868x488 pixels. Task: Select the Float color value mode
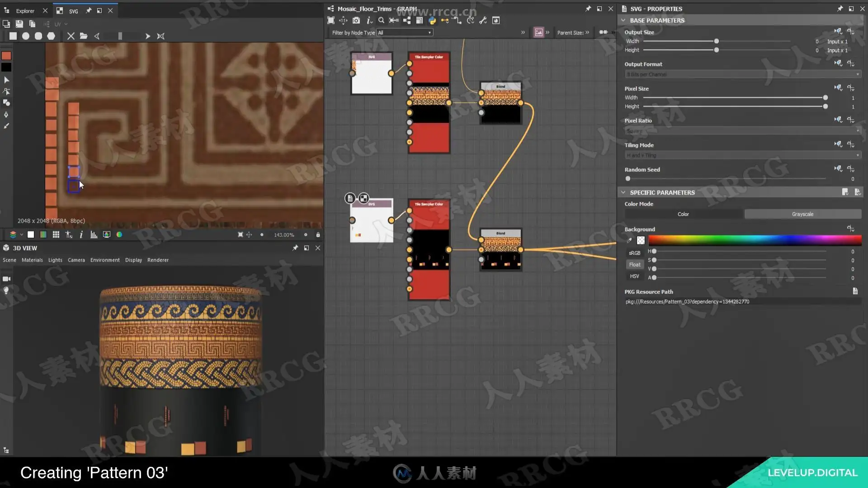634,265
